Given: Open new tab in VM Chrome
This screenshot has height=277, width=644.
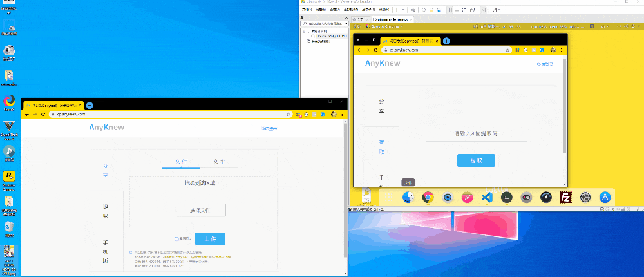Looking at the screenshot, I should [x=446, y=41].
